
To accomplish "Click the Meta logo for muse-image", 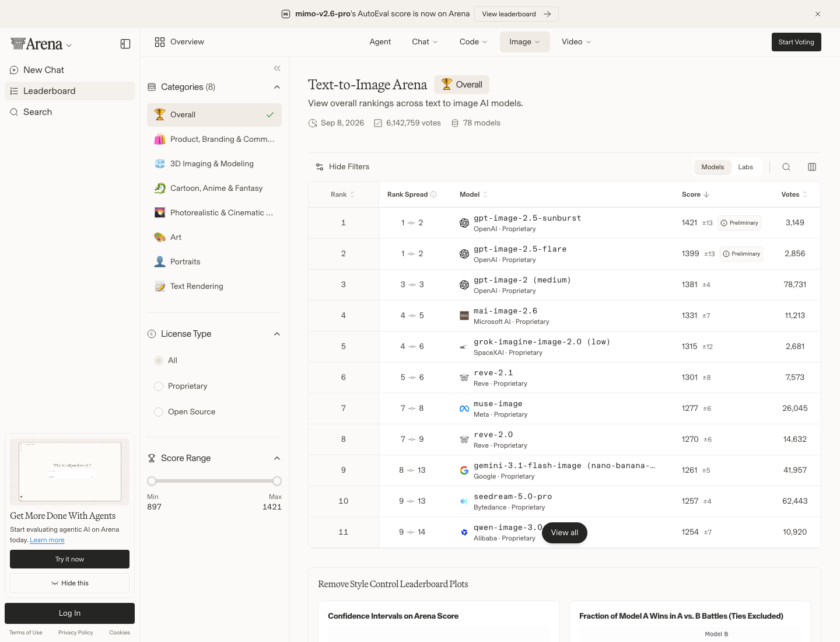I will pos(464,409).
